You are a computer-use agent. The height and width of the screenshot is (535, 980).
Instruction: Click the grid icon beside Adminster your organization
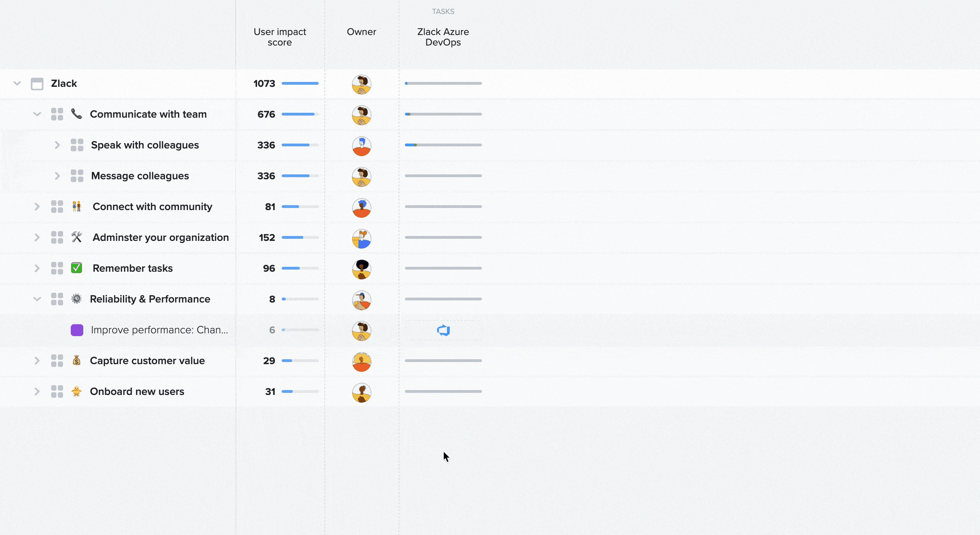pyautogui.click(x=57, y=237)
